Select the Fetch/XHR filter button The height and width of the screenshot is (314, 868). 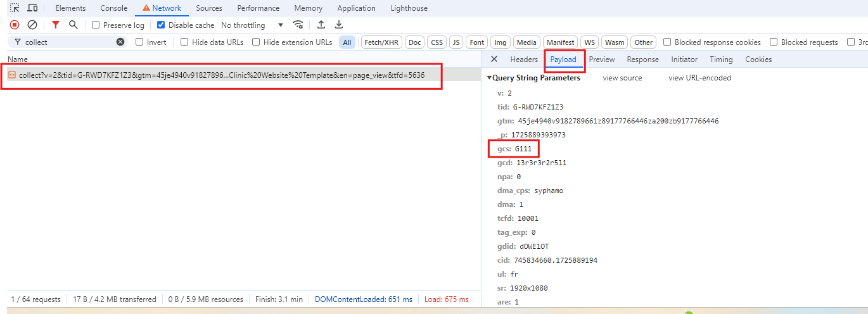[381, 42]
